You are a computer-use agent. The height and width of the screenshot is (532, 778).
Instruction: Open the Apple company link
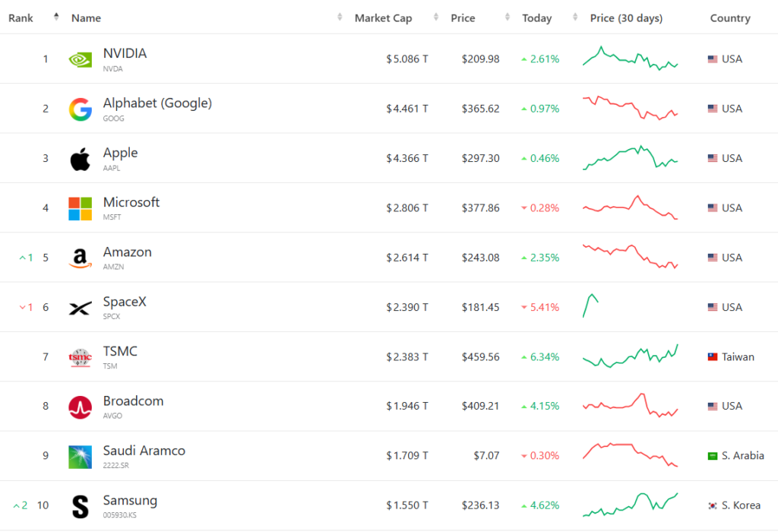120,153
